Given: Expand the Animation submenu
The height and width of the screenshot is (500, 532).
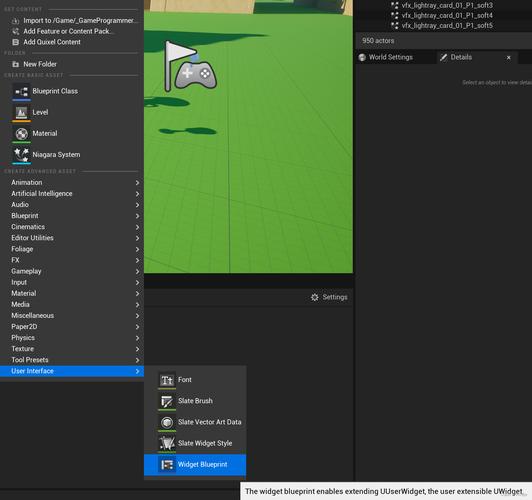Looking at the screenshot, I should 72,182.
